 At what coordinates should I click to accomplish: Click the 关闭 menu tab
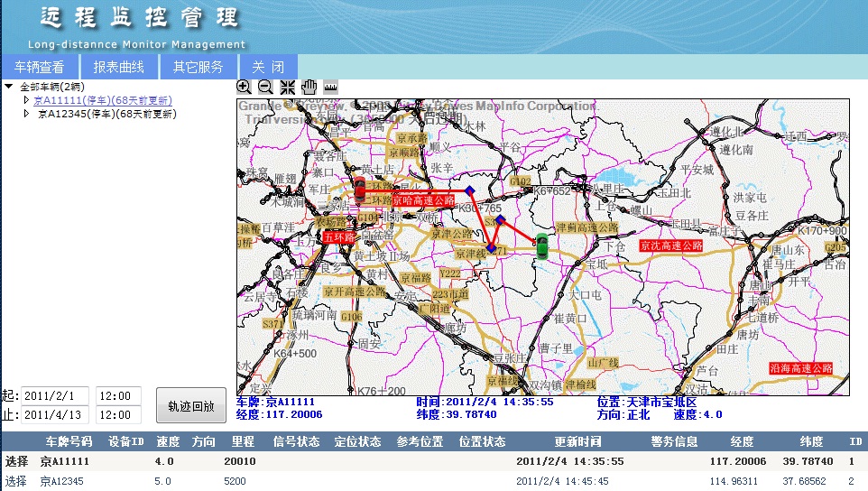269,67
